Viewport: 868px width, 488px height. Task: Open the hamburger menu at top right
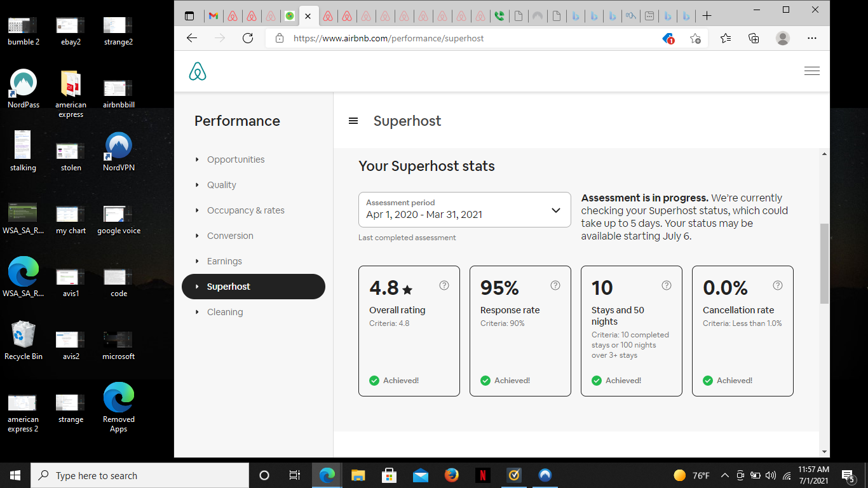pos(811,71)
